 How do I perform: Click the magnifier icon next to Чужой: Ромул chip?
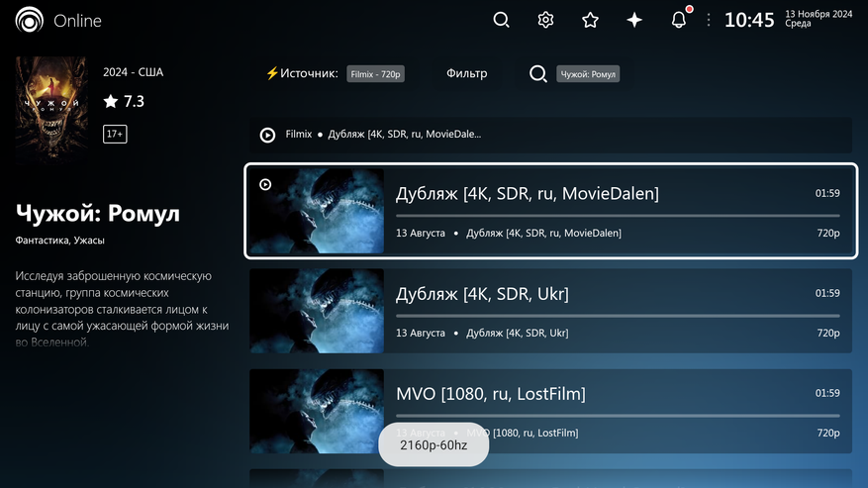click(x=538, y=73)
